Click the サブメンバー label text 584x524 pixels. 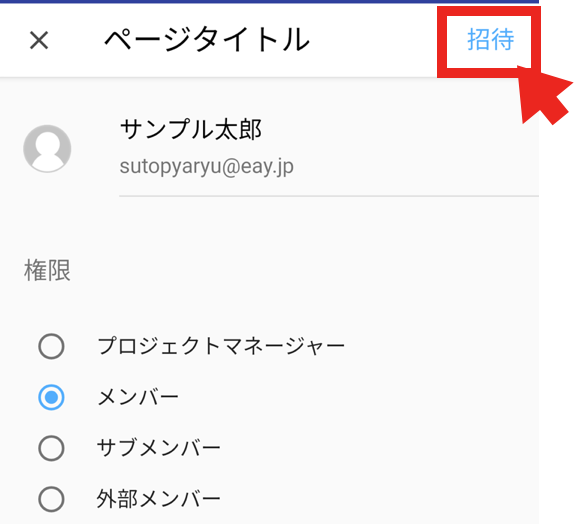[159, 448]
